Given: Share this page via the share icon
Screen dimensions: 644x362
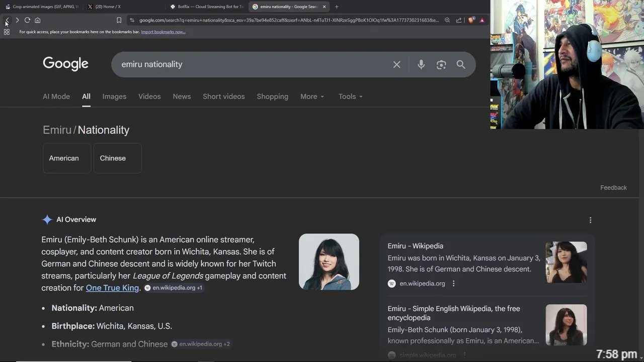Looking at the screenshot, I should pos(459,20).
